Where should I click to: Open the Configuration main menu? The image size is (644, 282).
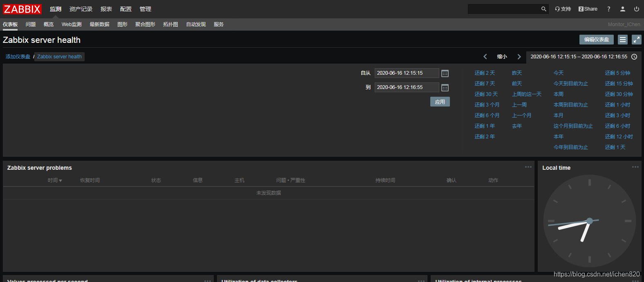point(126,9)
